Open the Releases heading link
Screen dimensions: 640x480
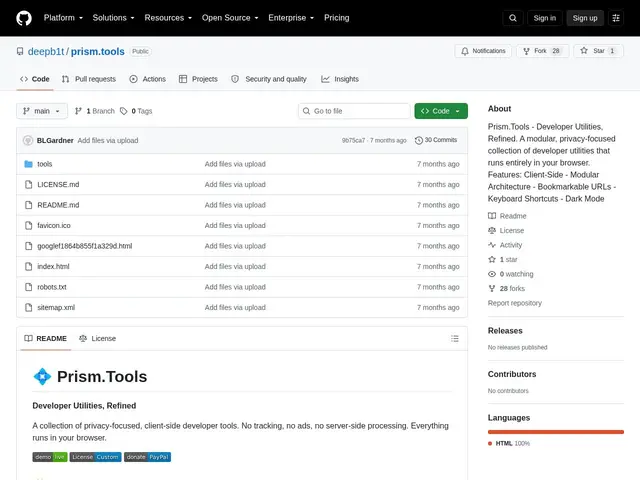(x=505, y=331)
